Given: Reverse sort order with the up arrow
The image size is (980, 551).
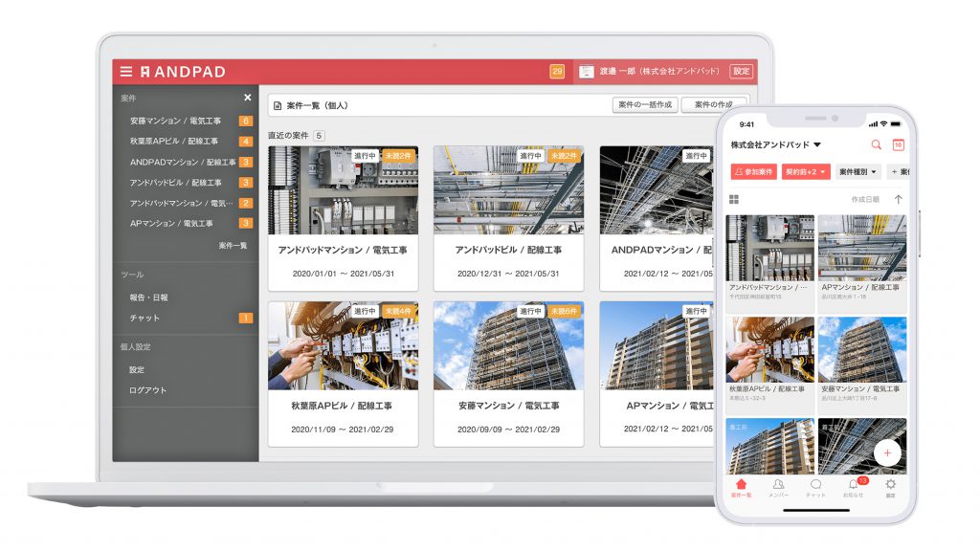Looking at the screenshot, I should click(x=898, y=199).
